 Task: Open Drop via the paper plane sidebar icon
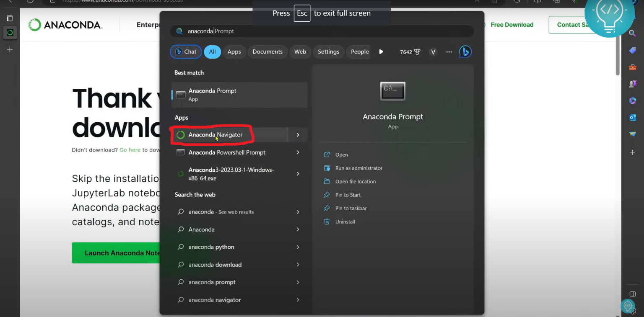(632, 134)
